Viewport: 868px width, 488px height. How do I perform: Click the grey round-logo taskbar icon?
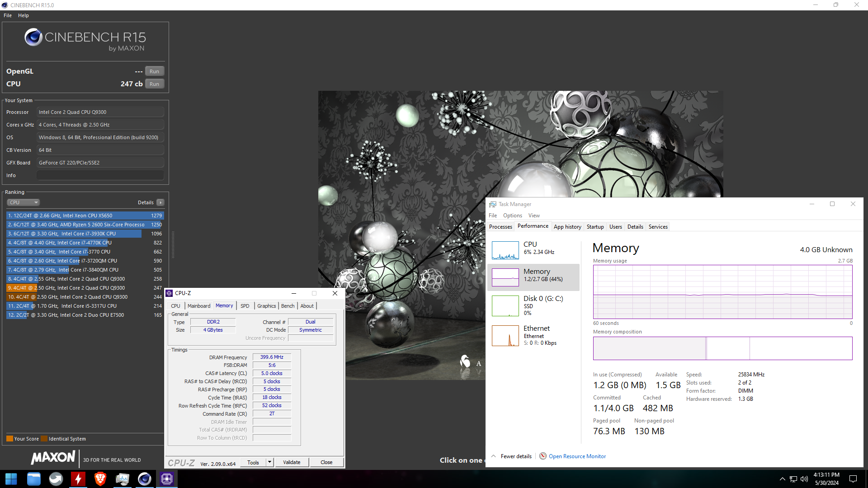[x=56, y=479]
